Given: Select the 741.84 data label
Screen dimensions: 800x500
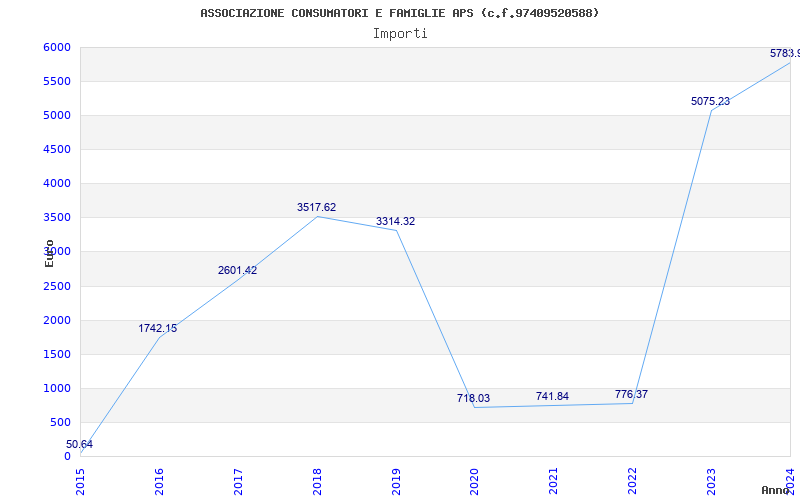Looking at the screenshot, I should [552, 396].
